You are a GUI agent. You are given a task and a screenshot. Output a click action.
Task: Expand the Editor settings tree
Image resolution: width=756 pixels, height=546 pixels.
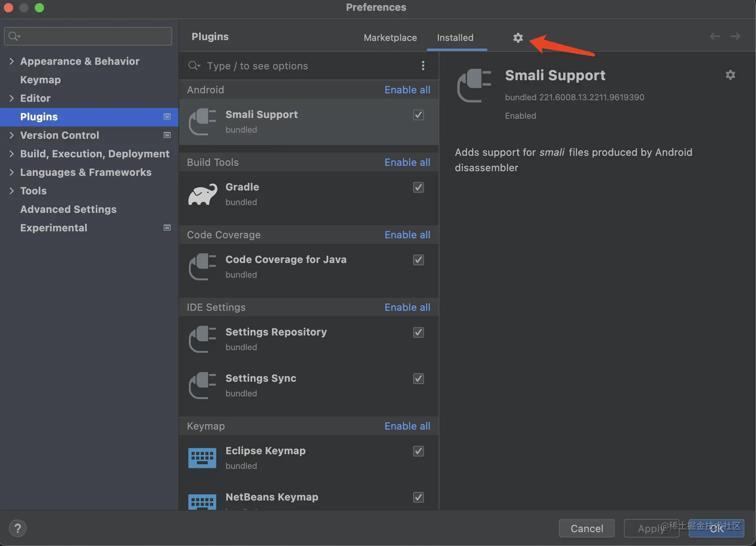point(11,98)
